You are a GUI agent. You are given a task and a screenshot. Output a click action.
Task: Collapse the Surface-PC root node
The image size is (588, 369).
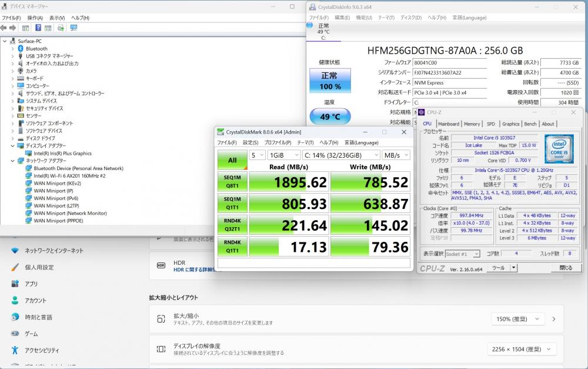(x=5, y=41)
